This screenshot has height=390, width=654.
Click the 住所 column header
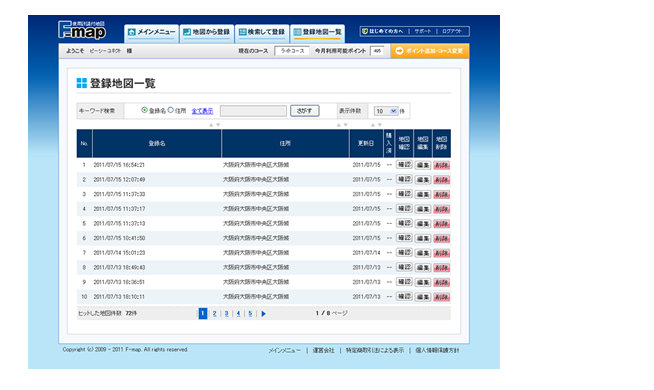[x=285, y=143]
